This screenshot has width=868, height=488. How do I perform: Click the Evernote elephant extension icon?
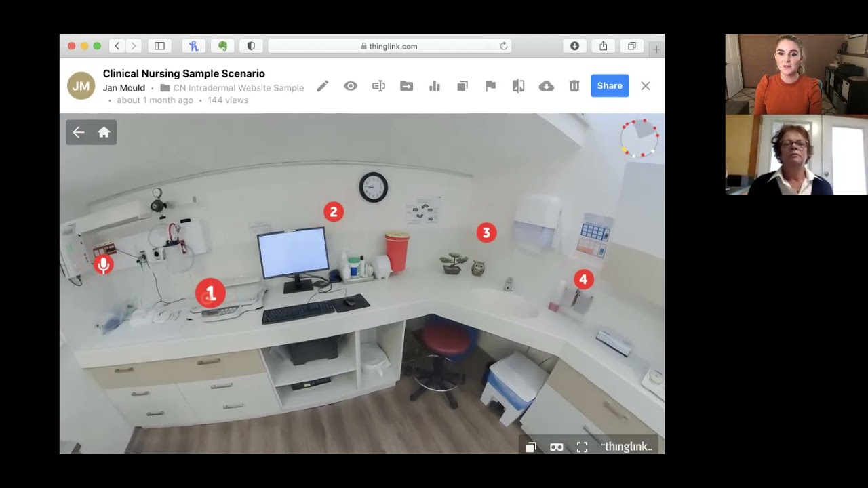coord(222,46)
